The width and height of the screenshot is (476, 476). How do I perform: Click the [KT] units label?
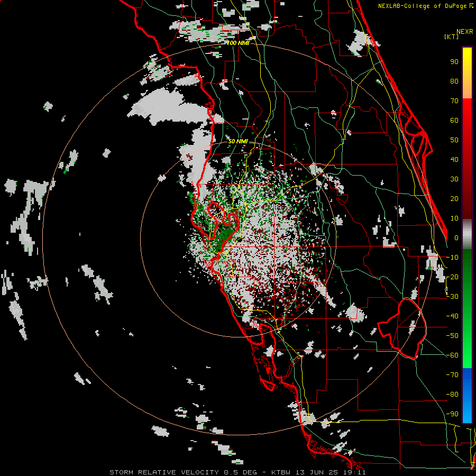click(x=452, y=36)
